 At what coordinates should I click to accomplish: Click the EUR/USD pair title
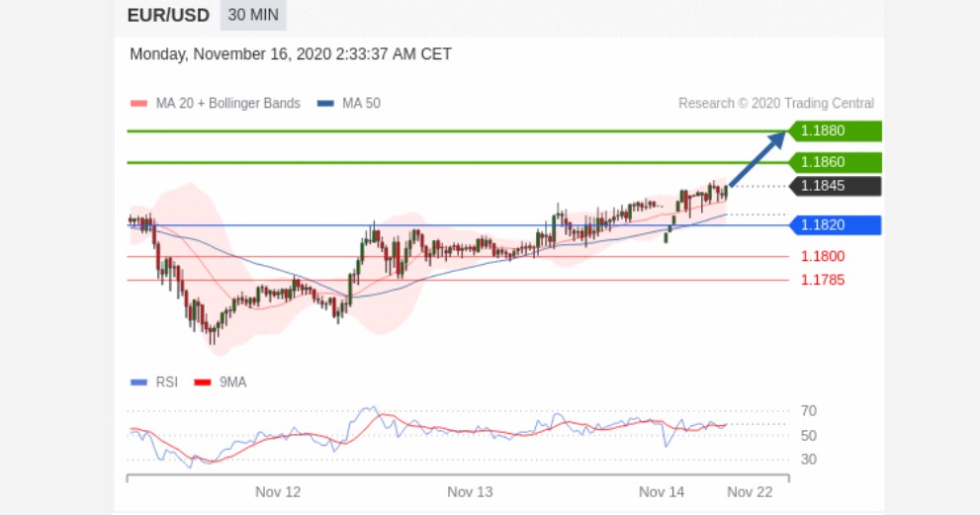pos(168,15)
